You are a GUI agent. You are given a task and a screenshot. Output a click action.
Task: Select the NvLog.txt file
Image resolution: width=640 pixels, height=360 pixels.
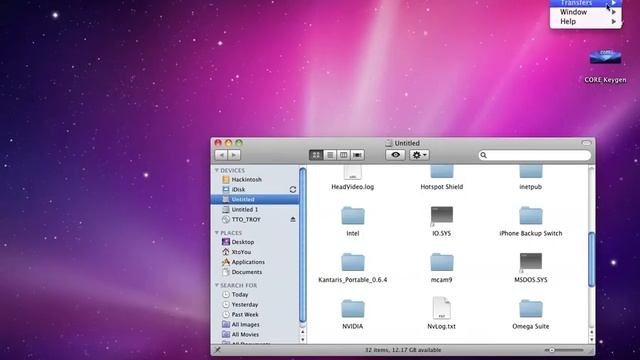[442, 314]
